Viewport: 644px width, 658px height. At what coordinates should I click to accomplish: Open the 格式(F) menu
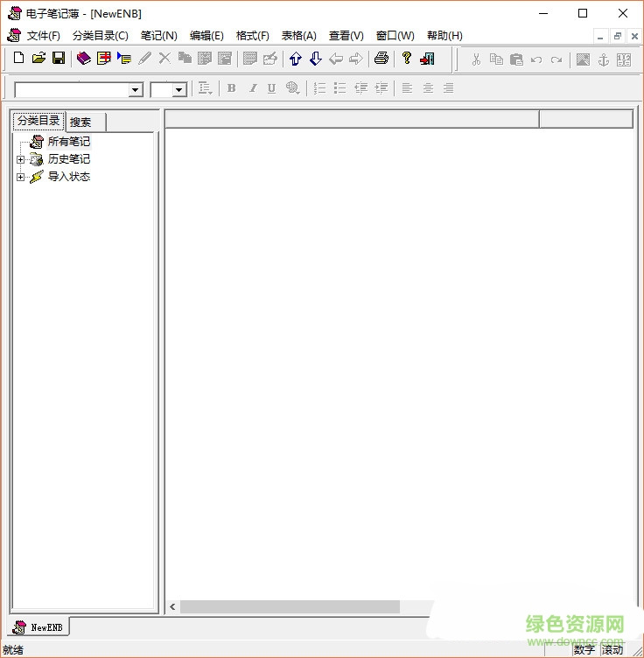[253, 36]
